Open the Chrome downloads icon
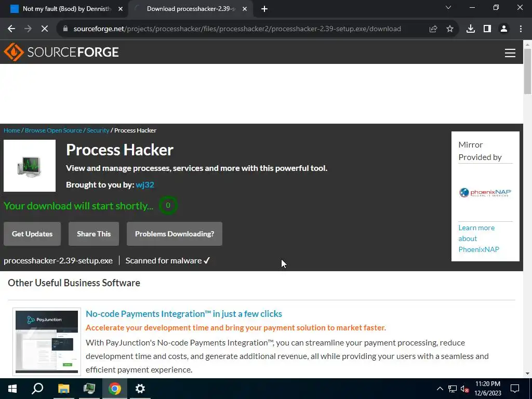532x399 pixels. (x=471, y=29)
